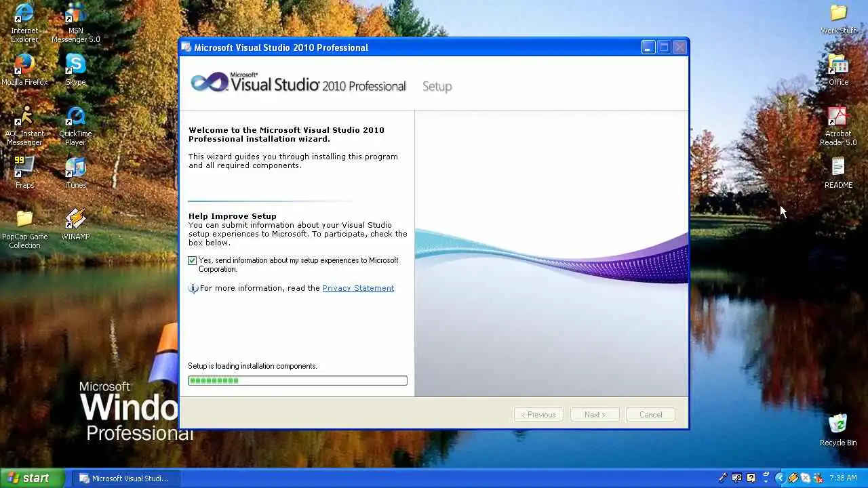Select the Recycle Bin icon

point(838,429)
